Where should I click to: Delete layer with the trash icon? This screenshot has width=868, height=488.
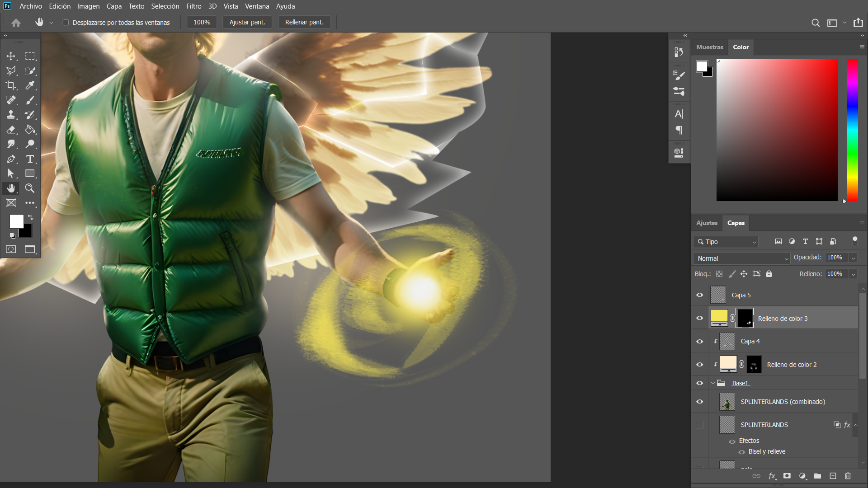coord(848,476)
